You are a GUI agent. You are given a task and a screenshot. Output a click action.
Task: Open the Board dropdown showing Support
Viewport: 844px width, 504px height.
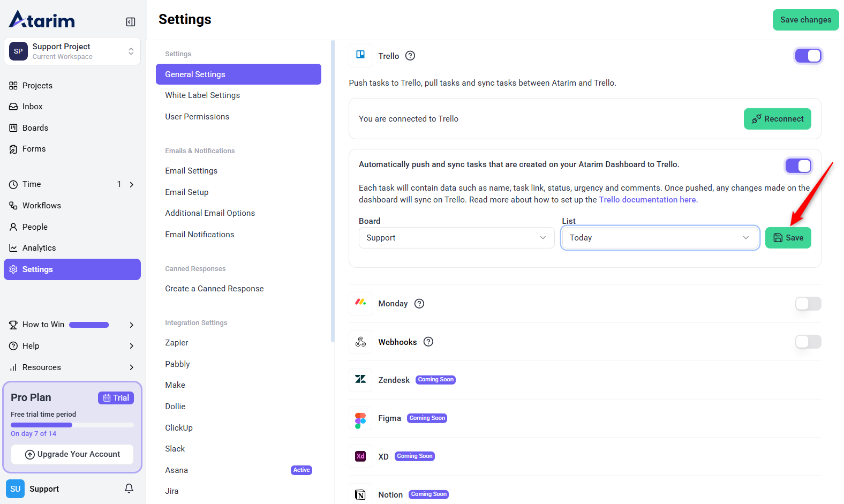pyautogui.click(x=456, y=238)
